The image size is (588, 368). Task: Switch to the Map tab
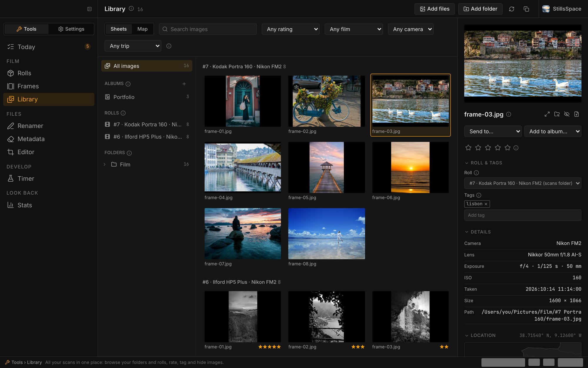click(142, 29)
